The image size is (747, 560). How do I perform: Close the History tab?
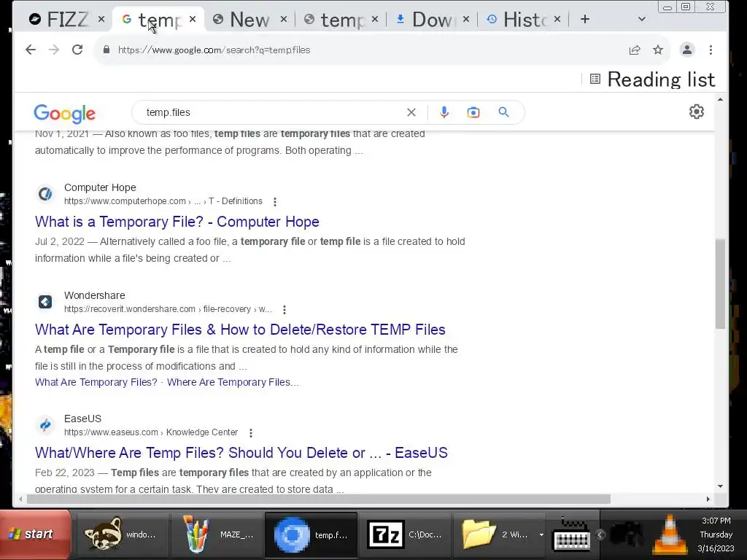click(557, 19)
